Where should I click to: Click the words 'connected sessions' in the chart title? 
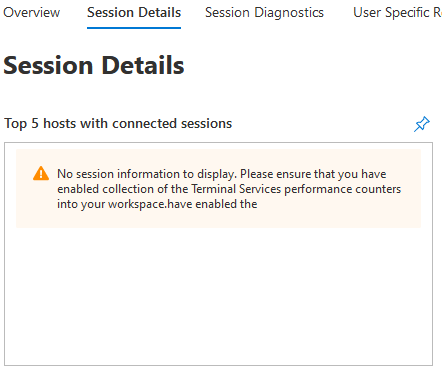(172, 124)
